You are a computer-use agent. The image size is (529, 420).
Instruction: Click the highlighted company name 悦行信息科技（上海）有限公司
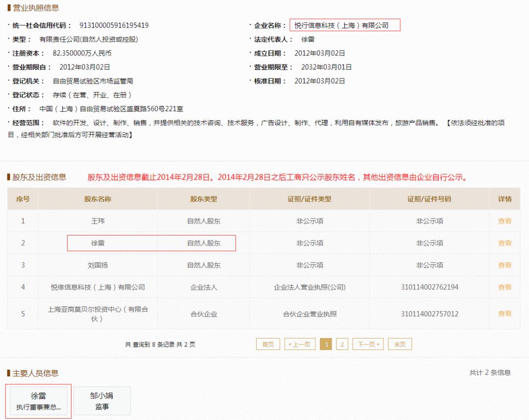tap(343, 25)
